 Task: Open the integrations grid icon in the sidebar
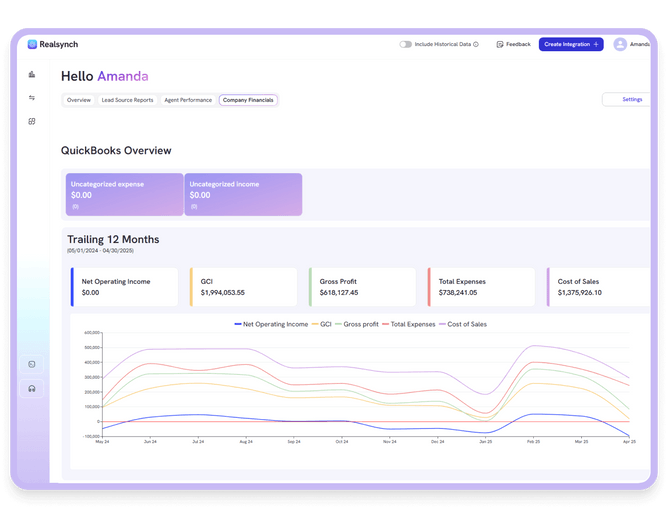[32, 122]
